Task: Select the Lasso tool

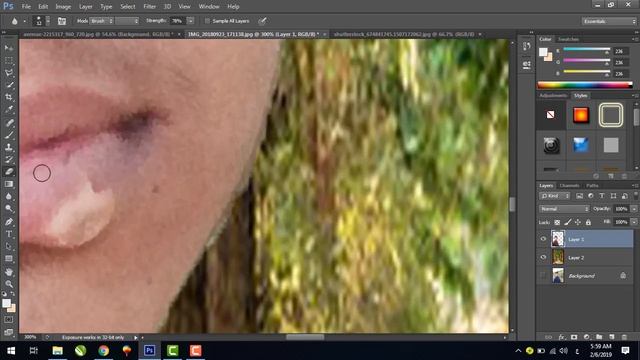Action: tap(9, 73)
